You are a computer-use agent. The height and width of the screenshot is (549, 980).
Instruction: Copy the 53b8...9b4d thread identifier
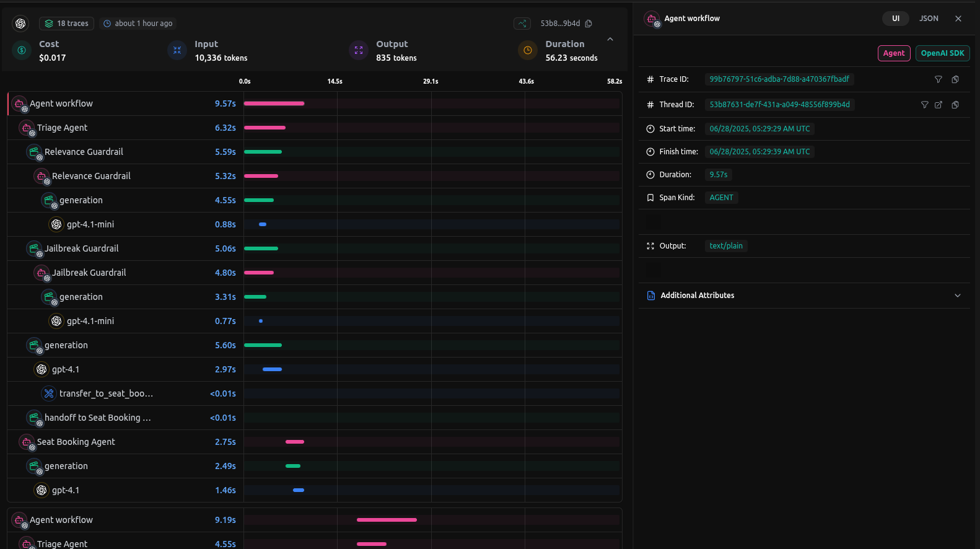(x=588, y=24)
